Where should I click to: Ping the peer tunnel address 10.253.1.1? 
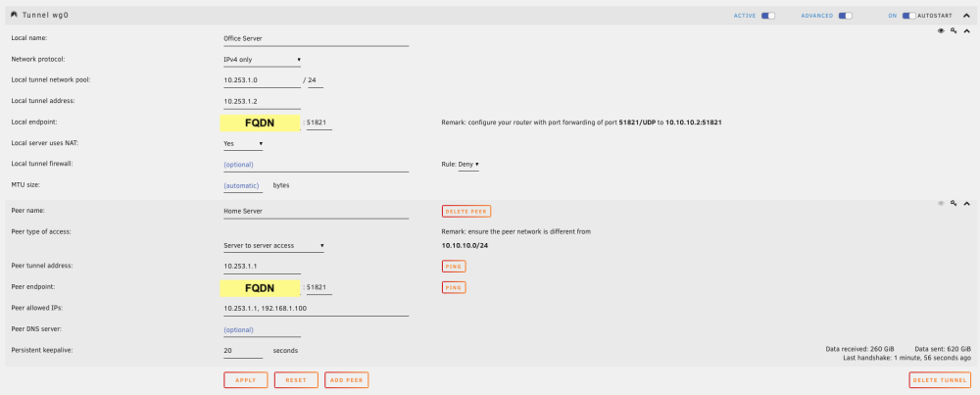pos(454,267)
